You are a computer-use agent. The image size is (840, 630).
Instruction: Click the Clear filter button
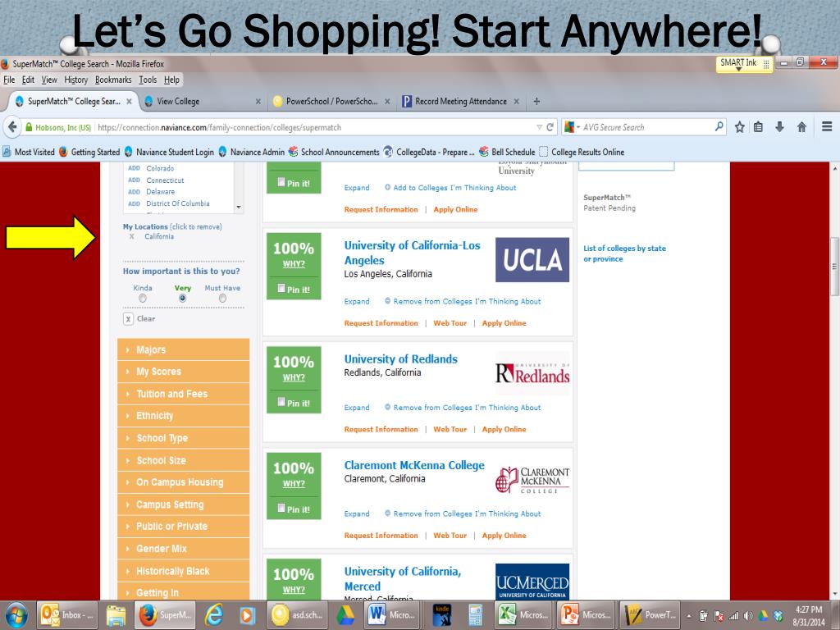coord(139,319)
